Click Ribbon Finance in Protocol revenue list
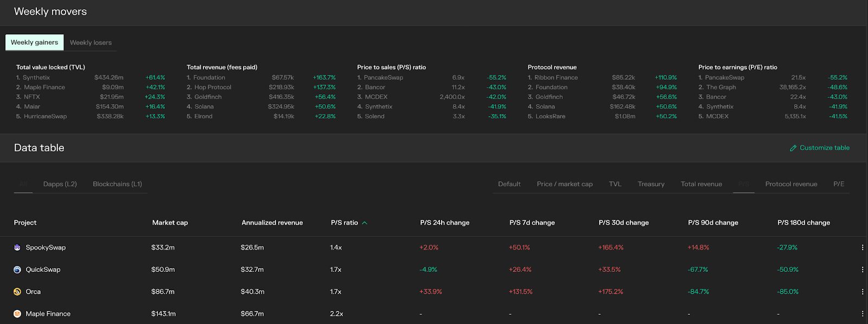This screenshot has width=868, height=324. (556, 78)
